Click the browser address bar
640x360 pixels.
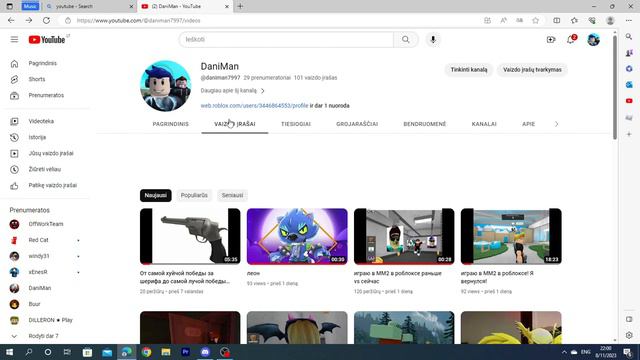pos(269,20)
